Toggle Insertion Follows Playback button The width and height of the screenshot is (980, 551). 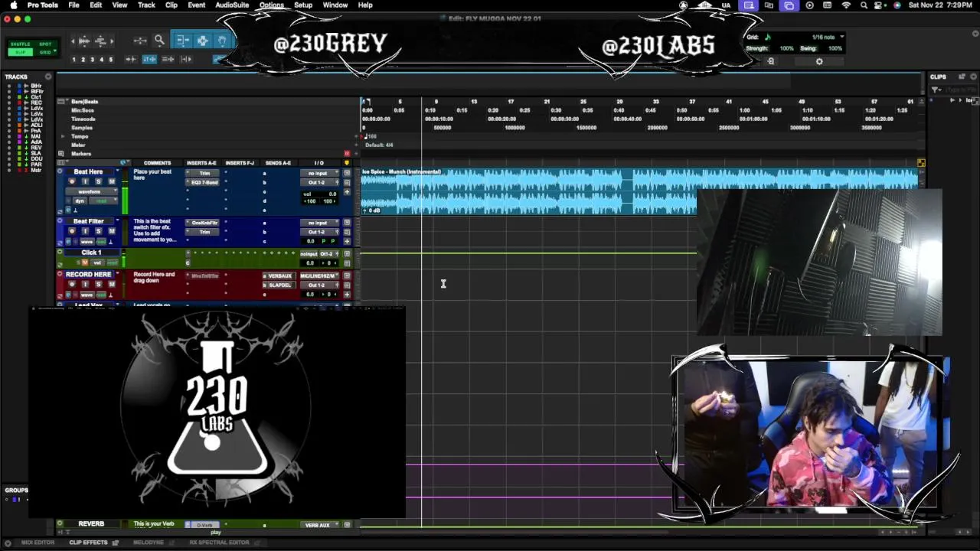pyautogui.click(x=185, y=59)
